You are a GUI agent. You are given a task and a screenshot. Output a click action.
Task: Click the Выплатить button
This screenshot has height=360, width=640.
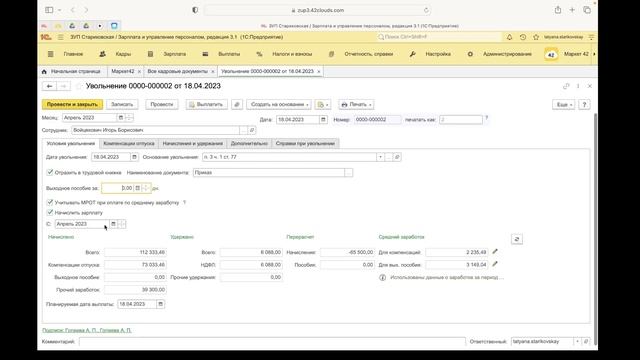[x=206, y=104]
